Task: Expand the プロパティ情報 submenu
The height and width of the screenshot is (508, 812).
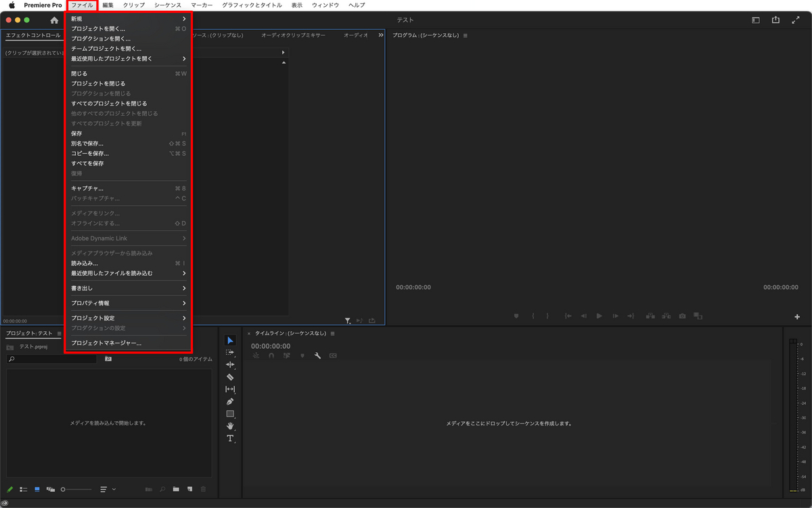Action: (129, 303)
